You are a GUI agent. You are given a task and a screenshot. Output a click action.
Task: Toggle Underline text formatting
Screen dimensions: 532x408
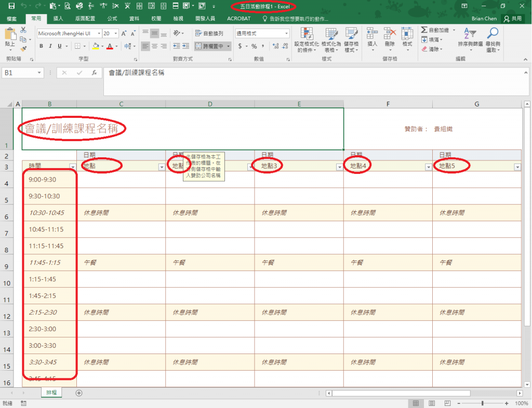(x=60, y=46)
